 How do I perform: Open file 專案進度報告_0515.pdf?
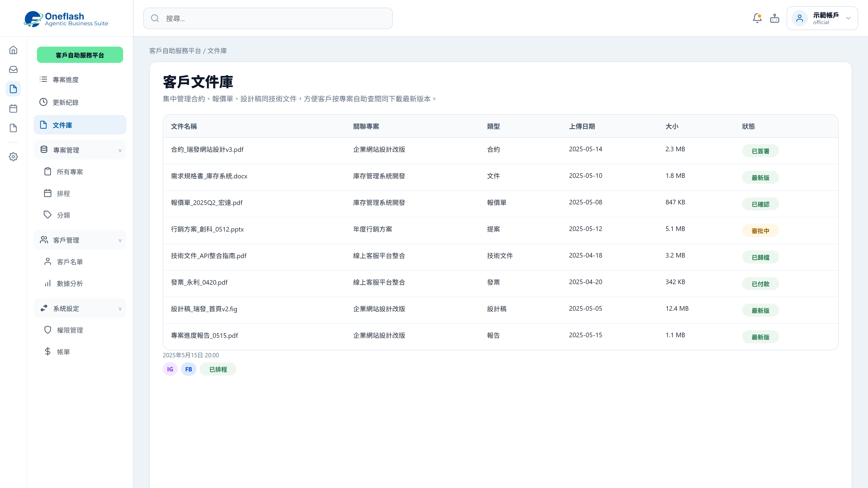pyautogui.click(x=204, y=335)
